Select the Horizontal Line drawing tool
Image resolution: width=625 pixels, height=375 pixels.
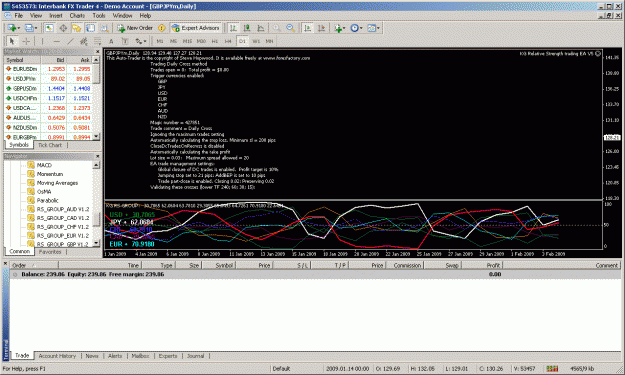pyautogui.click(x=56, y=41)
